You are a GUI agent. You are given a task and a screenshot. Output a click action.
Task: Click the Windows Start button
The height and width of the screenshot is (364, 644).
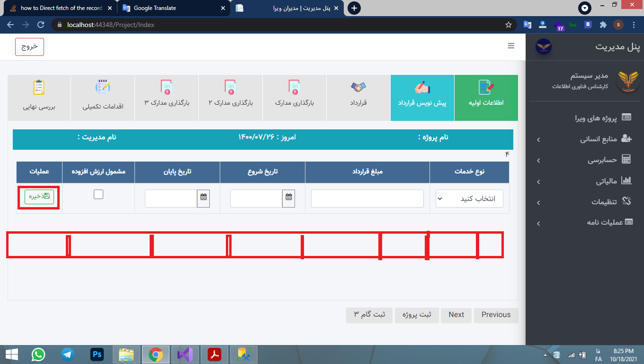(11, 354)
